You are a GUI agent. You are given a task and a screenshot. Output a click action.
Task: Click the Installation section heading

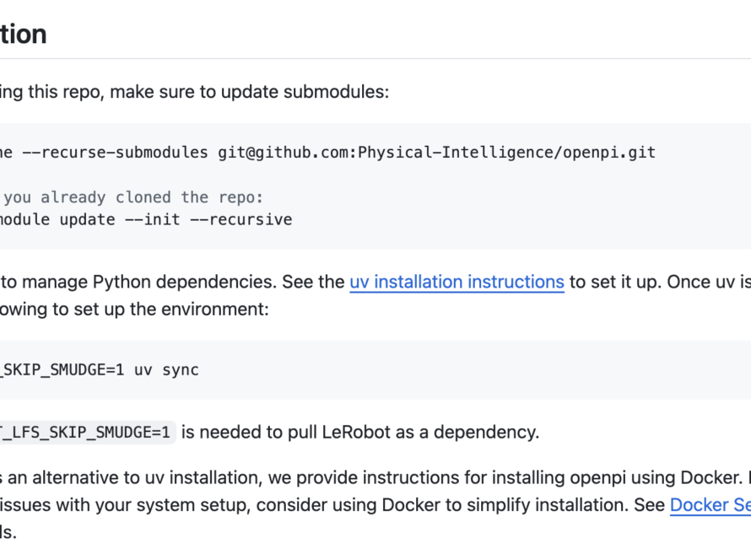coord(24,35)
